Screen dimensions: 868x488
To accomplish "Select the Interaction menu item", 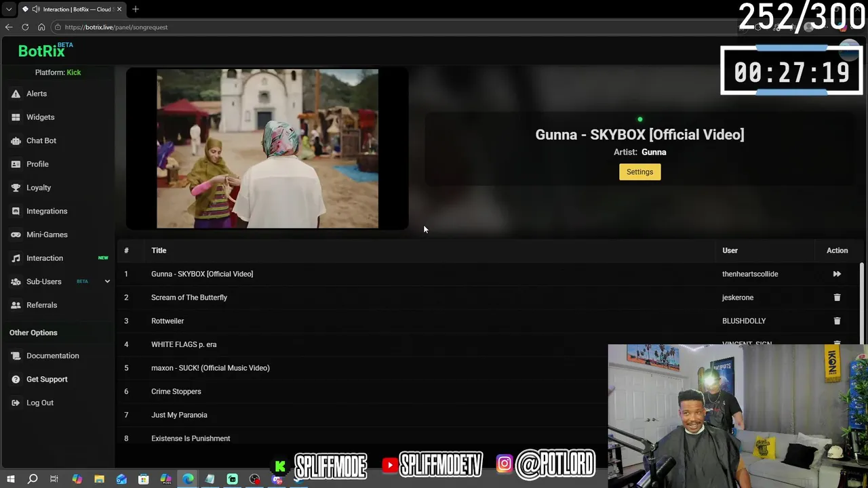I will (45, 258).
